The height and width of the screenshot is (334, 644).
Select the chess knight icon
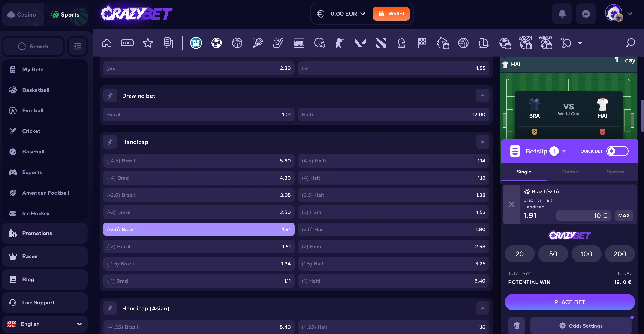point(401,43)
